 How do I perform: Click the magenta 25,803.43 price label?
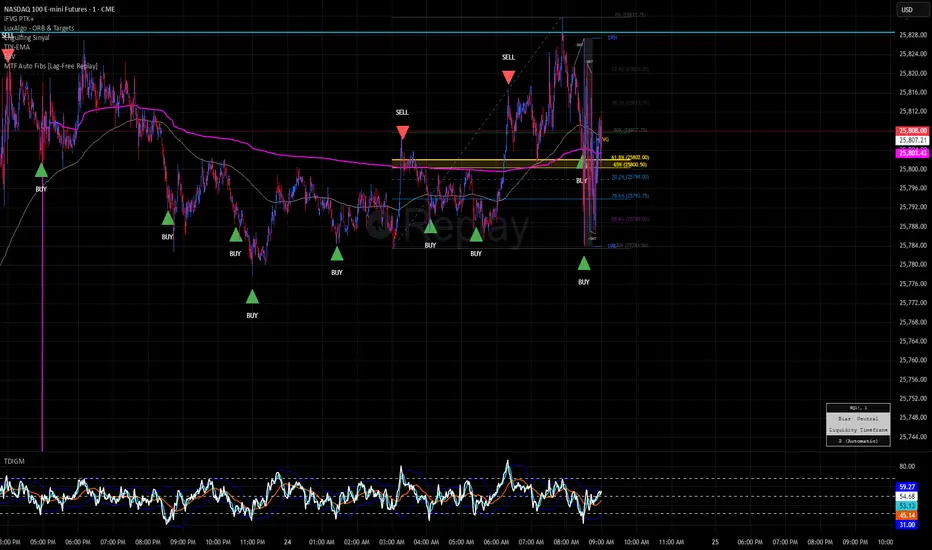912,153
